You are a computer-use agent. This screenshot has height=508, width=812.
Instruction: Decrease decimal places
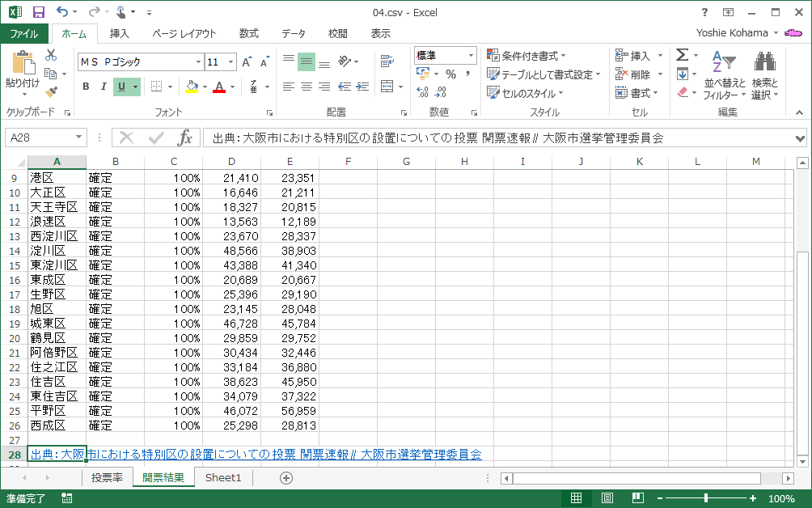[x=441, y=92]
